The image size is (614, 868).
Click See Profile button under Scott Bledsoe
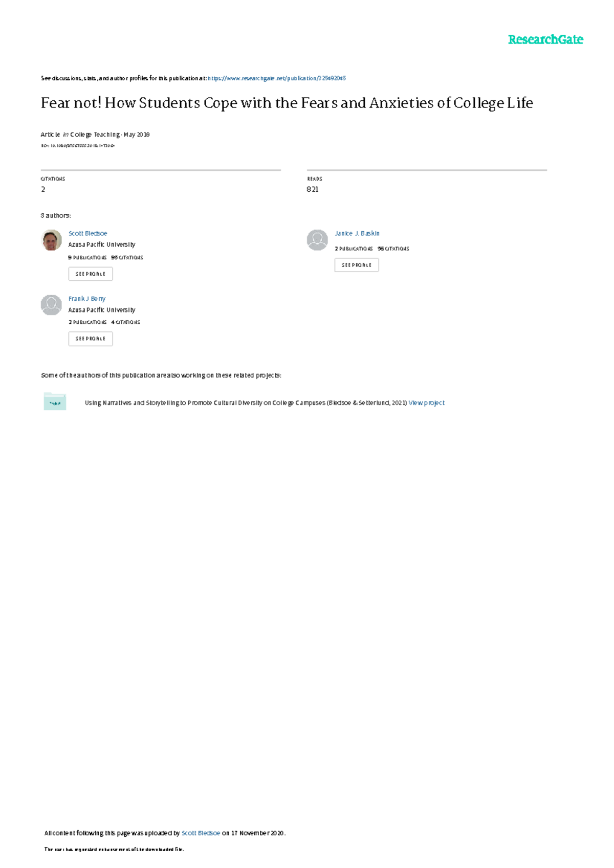pyautogui.click(x=91, y=274)
